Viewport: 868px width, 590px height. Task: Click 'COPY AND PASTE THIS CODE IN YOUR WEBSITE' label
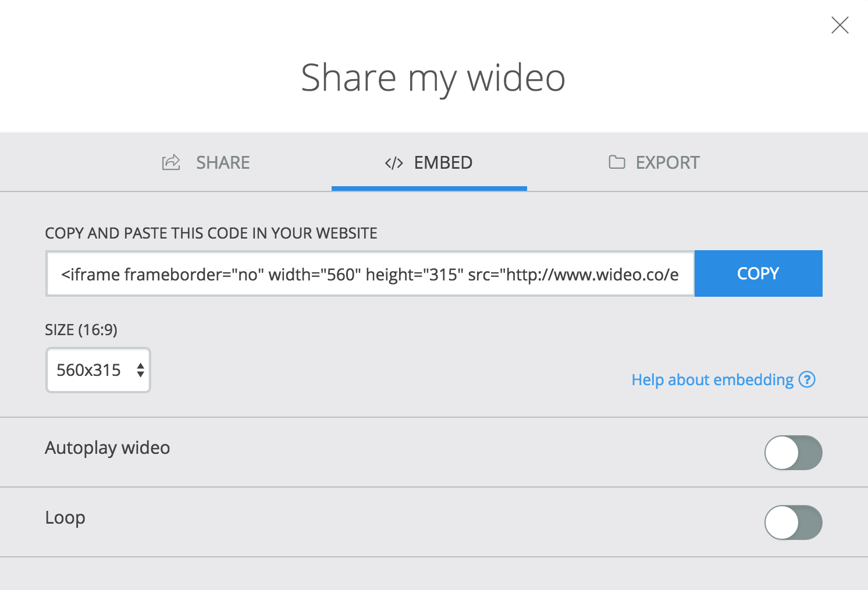pos(211,233)
